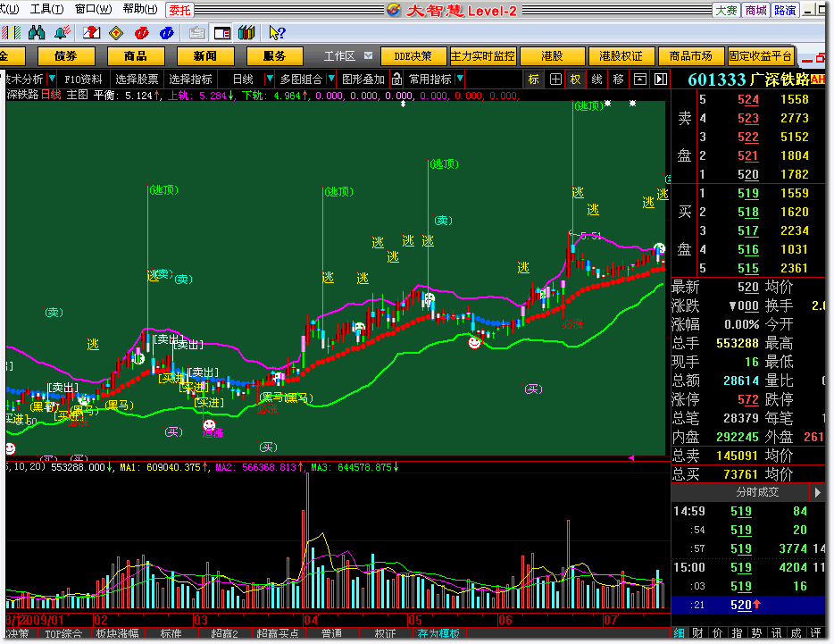Screen dimensions: 834x644
Task: Expand the 常用指标 dropdown arrow
Action: (460, 79)
